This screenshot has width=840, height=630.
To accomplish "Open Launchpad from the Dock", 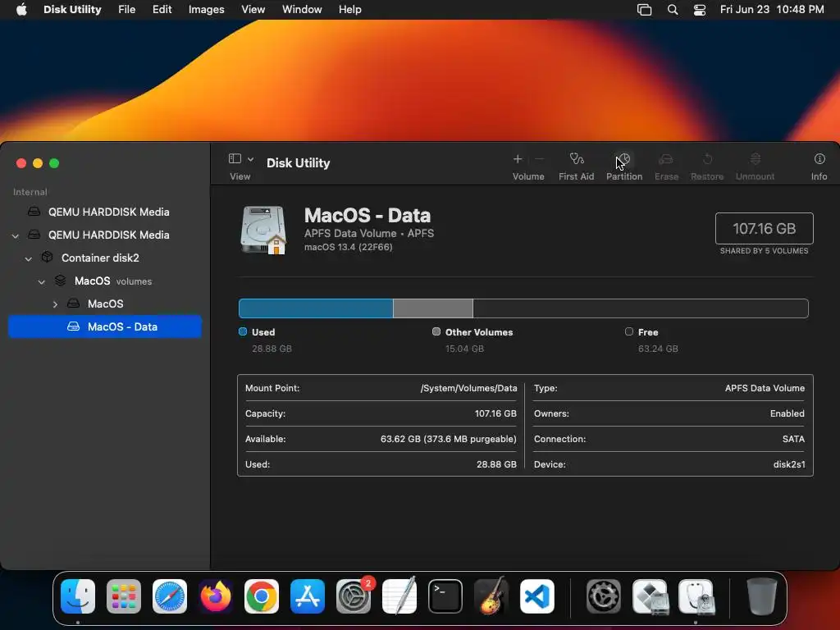I will point(124,596).
